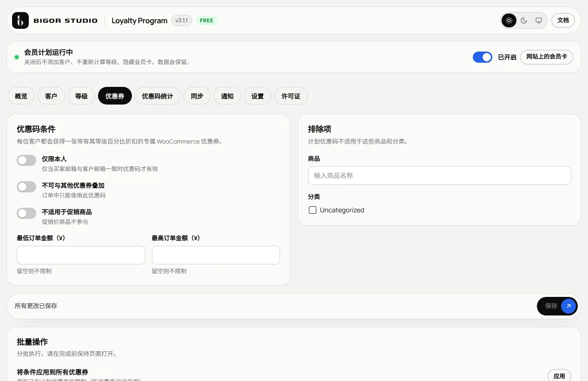Viewport: 588px width, 381px height.
Task: Select the 优惠券 tab
Action: click(x=115, y=96)
